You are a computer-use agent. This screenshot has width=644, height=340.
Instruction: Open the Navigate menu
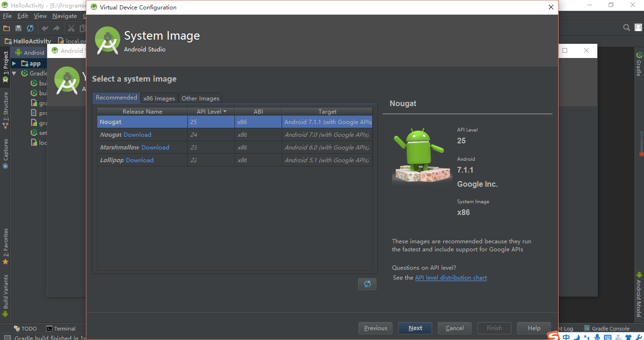[65, 16]
